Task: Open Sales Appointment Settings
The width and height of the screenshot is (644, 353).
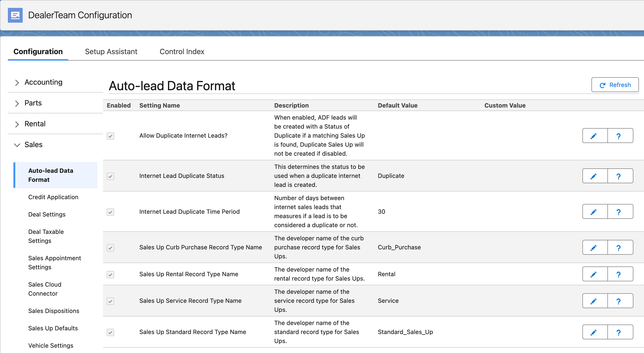Action: click(54, 263)
